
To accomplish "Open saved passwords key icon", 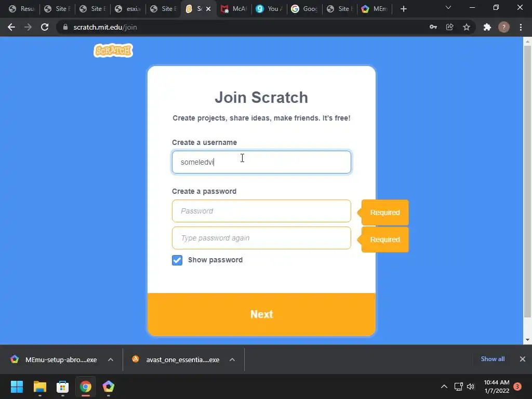I will 433,27.
